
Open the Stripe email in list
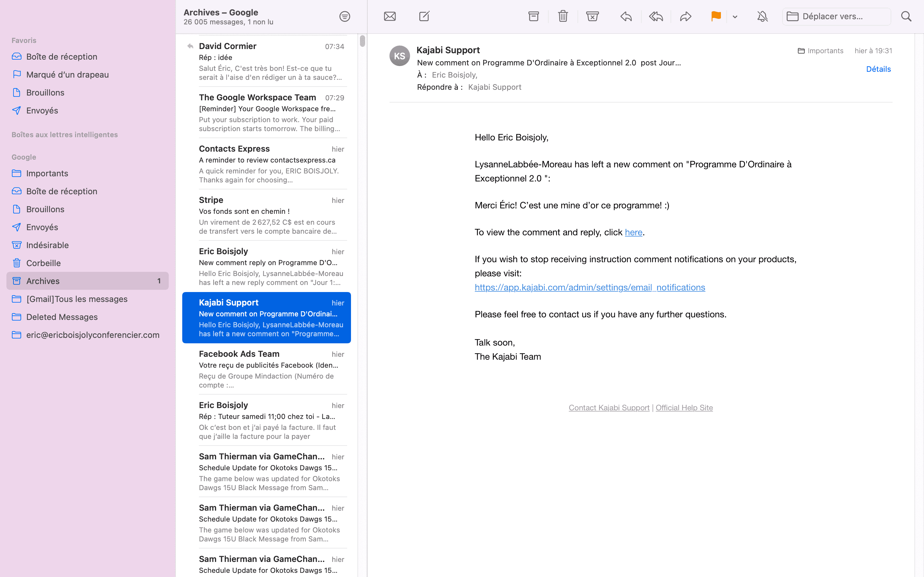(271, 215)
